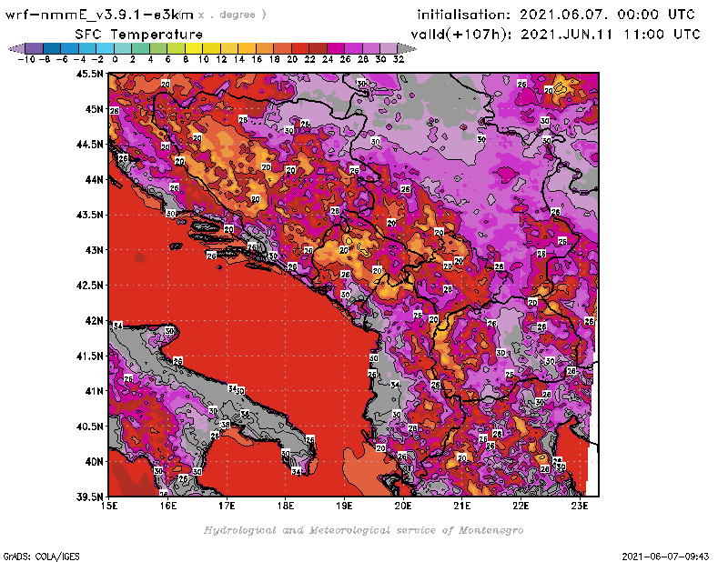The width and height of the screenshot is (728, 562).
Task: Click the '24' legend tick label
Action: click(328, 59)
